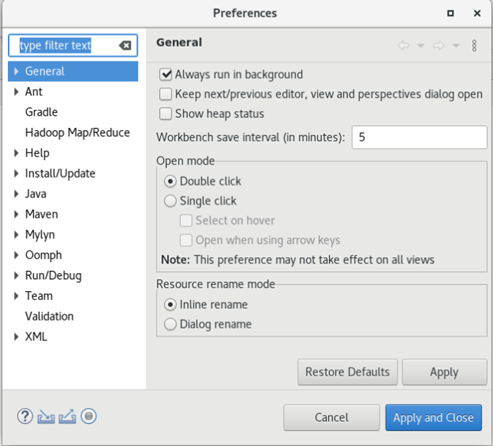The image size is (493, 446).
Task: Click the back navigation arrow icon
Action: (403, 45)
